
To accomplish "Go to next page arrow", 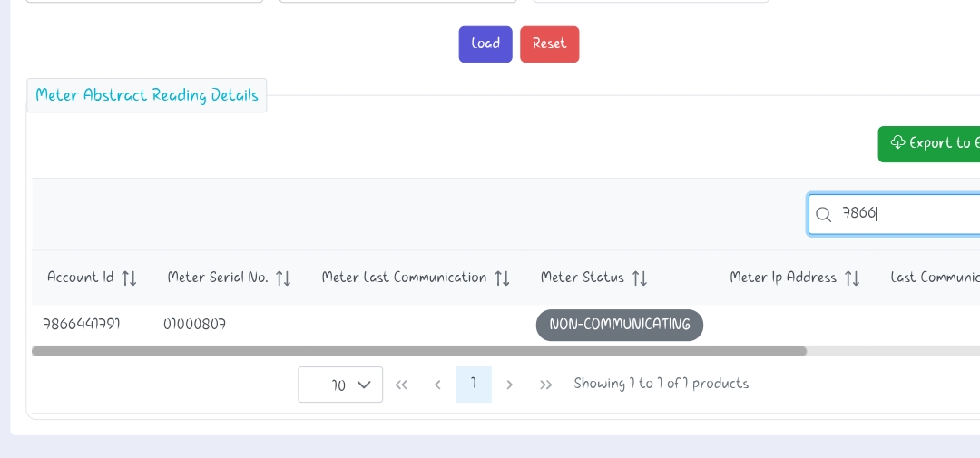I will pyautogui.click(x=510, y=385).
